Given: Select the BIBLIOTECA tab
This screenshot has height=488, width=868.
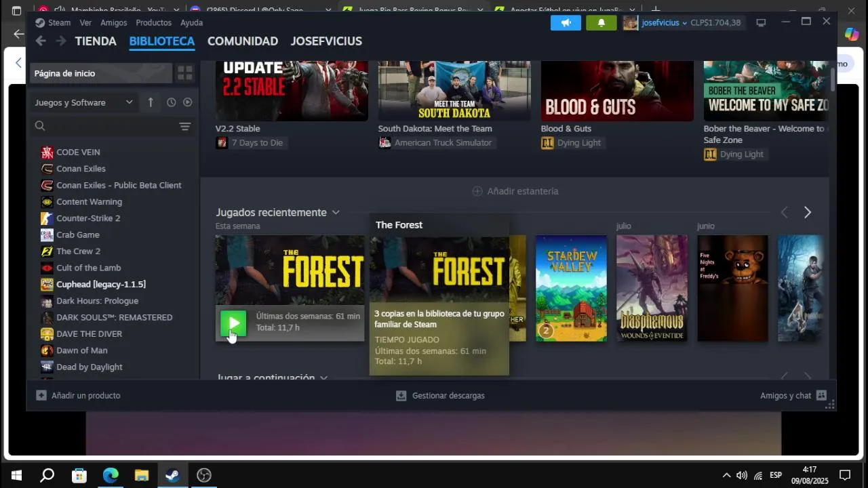Looking at the screenshot, I should [162, 41].
